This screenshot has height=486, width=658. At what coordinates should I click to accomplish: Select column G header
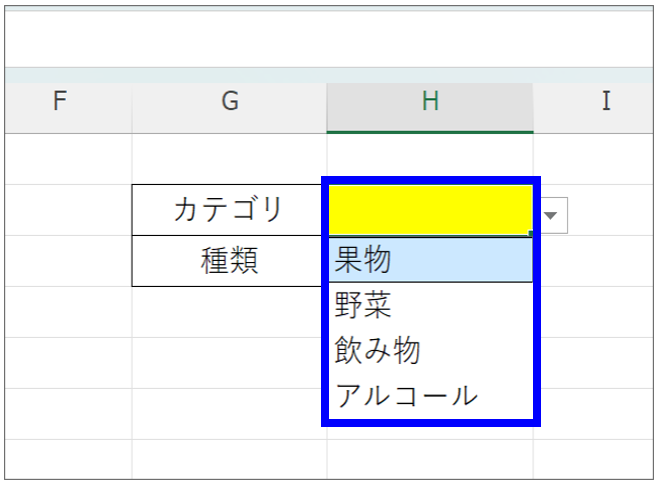click(x=230, y=101)
